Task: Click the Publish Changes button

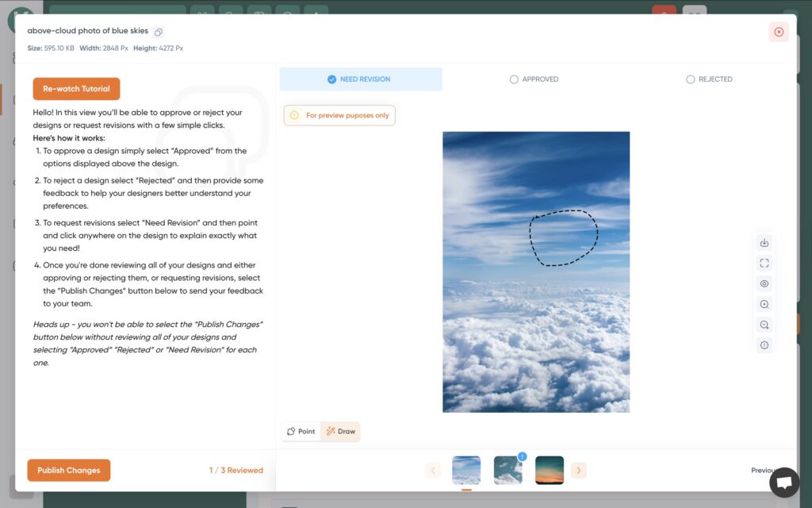Action: coord(69,471)
